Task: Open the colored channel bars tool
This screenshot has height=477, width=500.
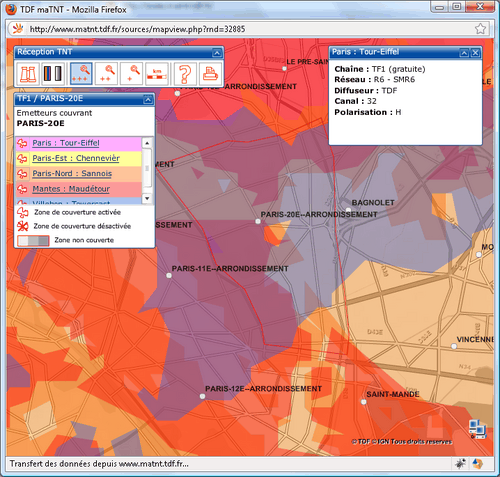Action: pyautogui.click(x=53, y=73)
